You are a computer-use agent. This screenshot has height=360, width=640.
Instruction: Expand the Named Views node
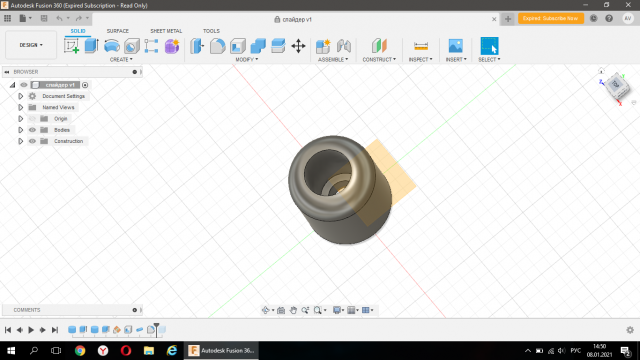(x=20, y=107)
